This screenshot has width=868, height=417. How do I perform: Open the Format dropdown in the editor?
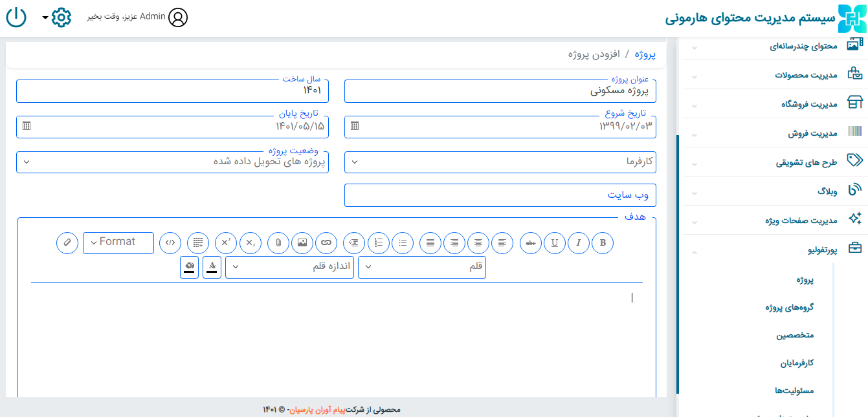(118, 242)
